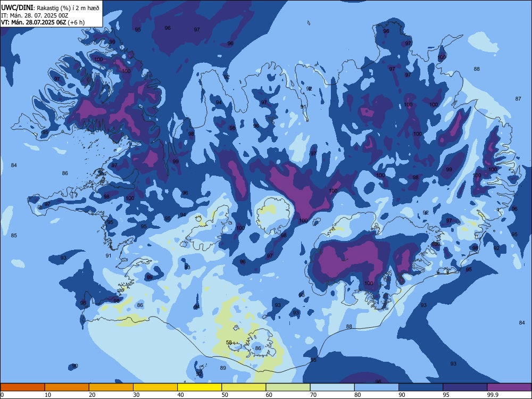Image resolution: width=532 pixels, height=399 pixels.
Task: Click the 85 humidity value on the map
Action: point(14,236)
